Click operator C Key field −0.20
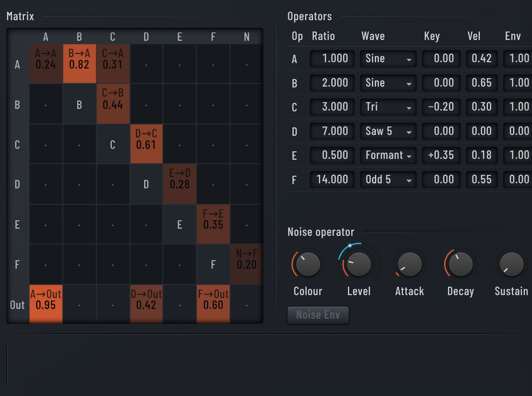This screenshot has height=396, width=532. click(x=441, y=107)
